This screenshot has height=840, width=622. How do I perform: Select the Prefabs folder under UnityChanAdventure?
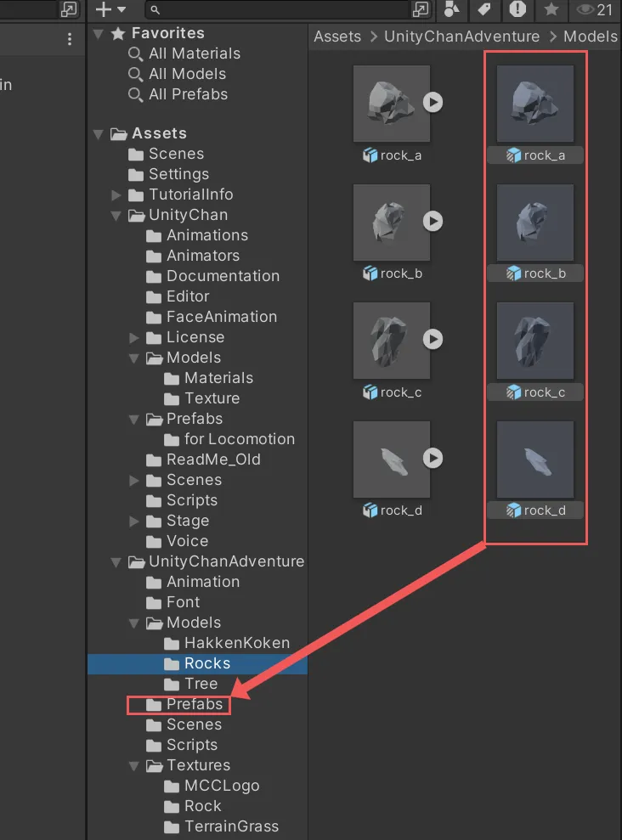click(194, 704)
